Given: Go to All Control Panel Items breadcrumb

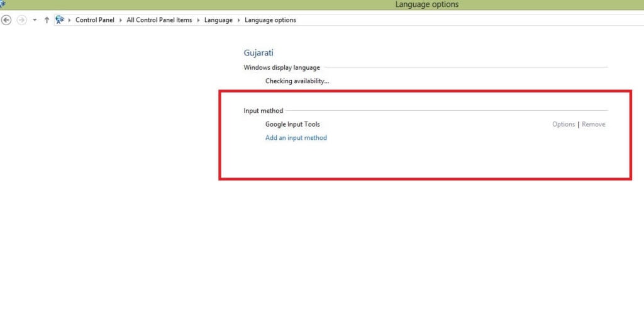Looking at the screenshot, I should coord(159,20).
